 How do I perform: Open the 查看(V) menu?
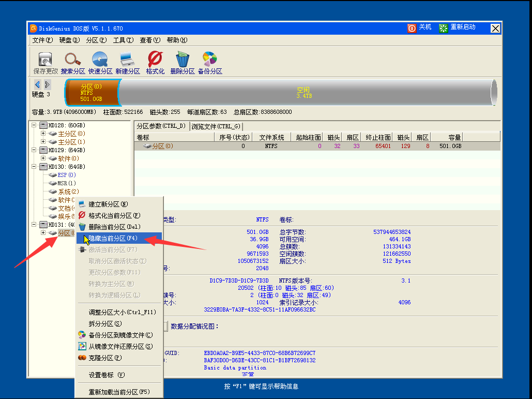click(150, 40)
